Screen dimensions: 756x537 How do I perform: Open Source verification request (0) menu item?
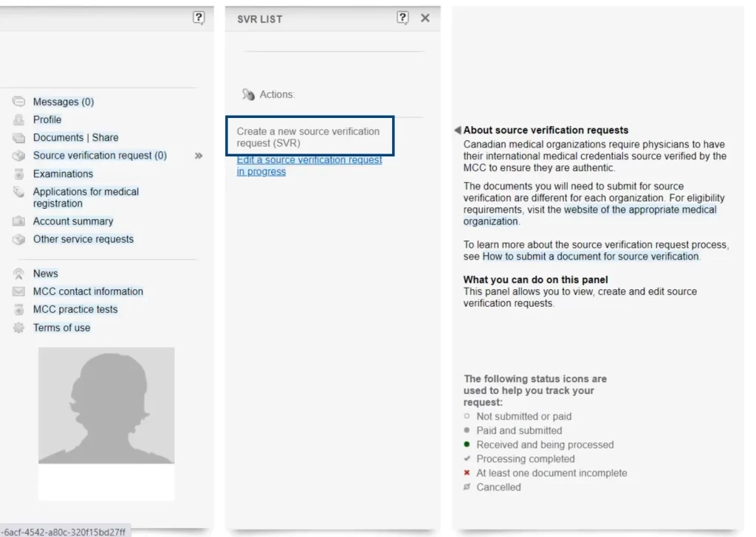[100, 156]
